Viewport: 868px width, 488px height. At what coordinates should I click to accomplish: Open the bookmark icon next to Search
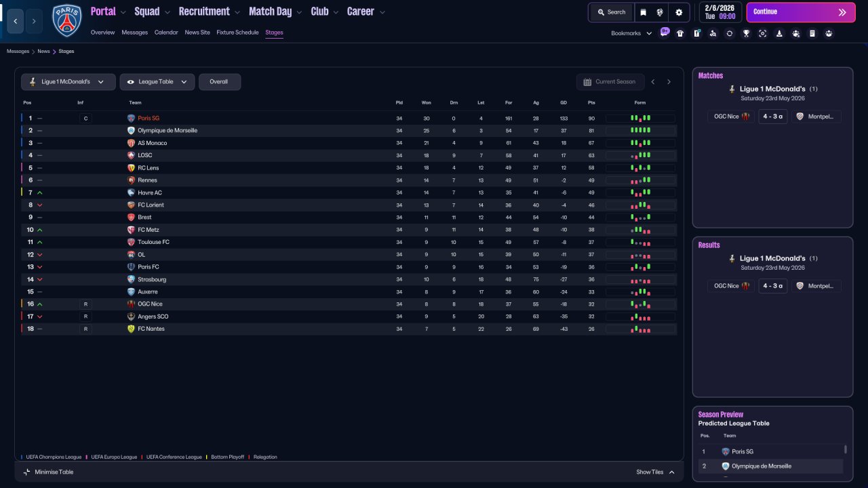click(x=643, y=12)
